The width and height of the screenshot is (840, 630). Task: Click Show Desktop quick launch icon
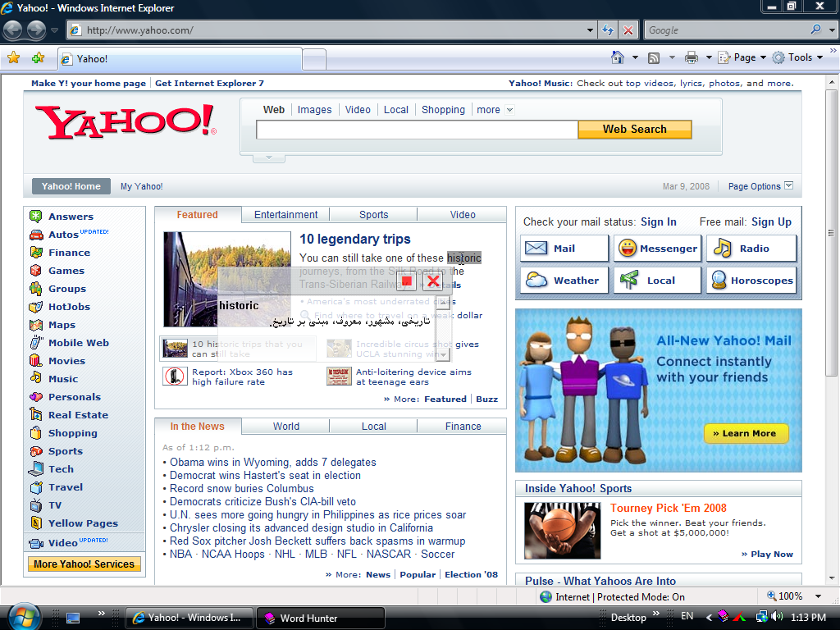coord(73,618)
